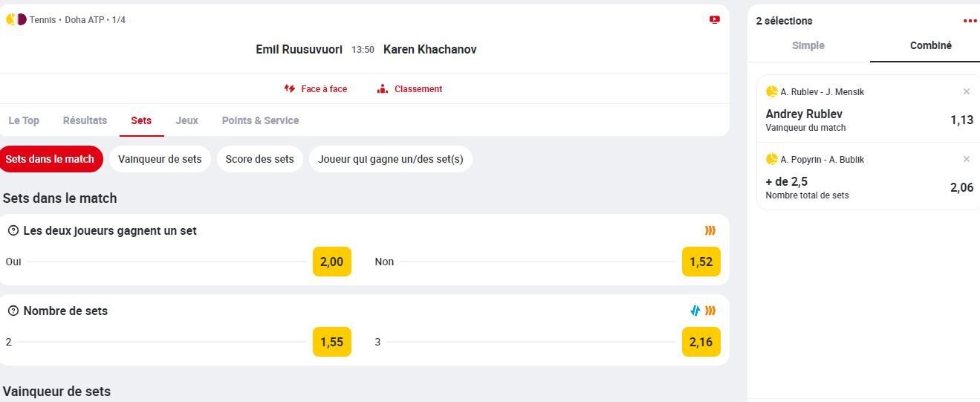Click help icon beside Nombre de sets
Viewport: 980px width, 402px height.
[x=13, y=311]
